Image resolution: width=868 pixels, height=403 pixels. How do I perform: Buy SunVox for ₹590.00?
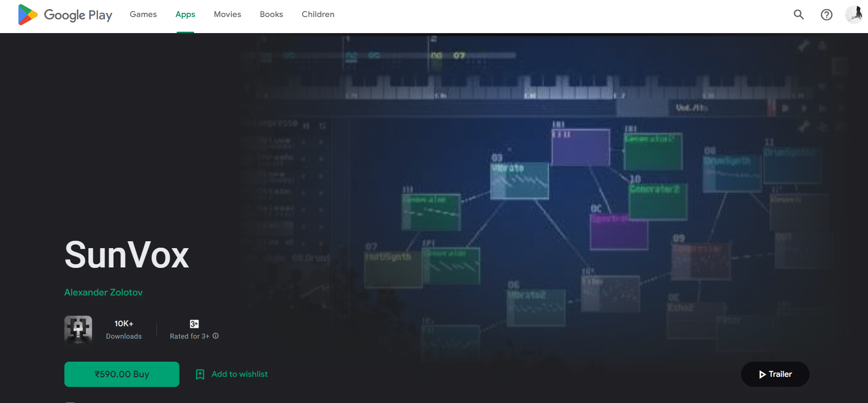point(122,374)
